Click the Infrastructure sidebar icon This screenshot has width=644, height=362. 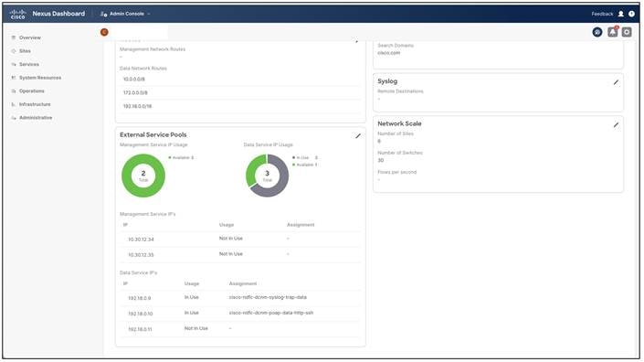(14, 104)
